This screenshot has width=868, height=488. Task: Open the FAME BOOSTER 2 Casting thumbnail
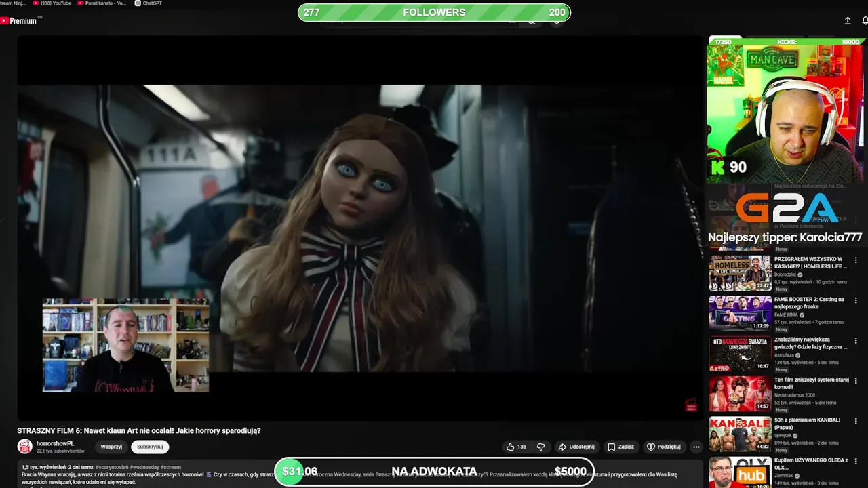(741, 313)
